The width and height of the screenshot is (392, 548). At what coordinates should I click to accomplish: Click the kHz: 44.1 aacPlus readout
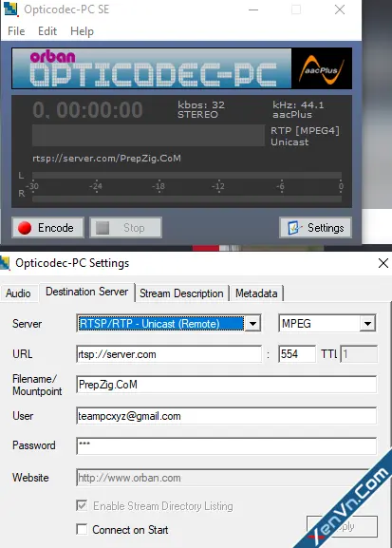(298, 110)
